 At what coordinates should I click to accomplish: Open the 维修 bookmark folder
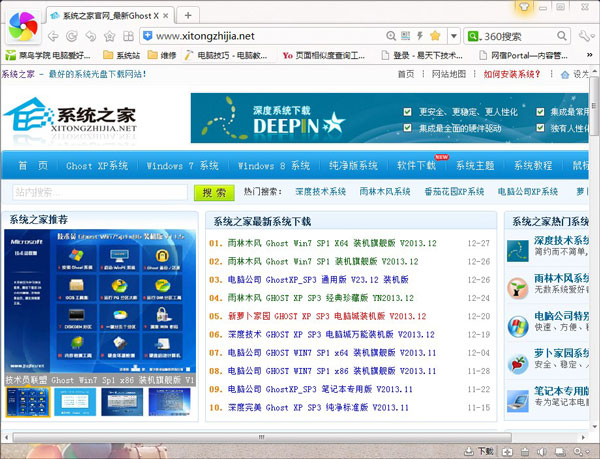pos(162,55)
